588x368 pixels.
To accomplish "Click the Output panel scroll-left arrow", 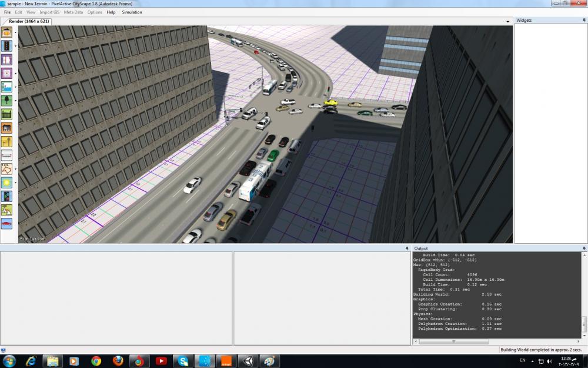I will [x=416, y=342].
